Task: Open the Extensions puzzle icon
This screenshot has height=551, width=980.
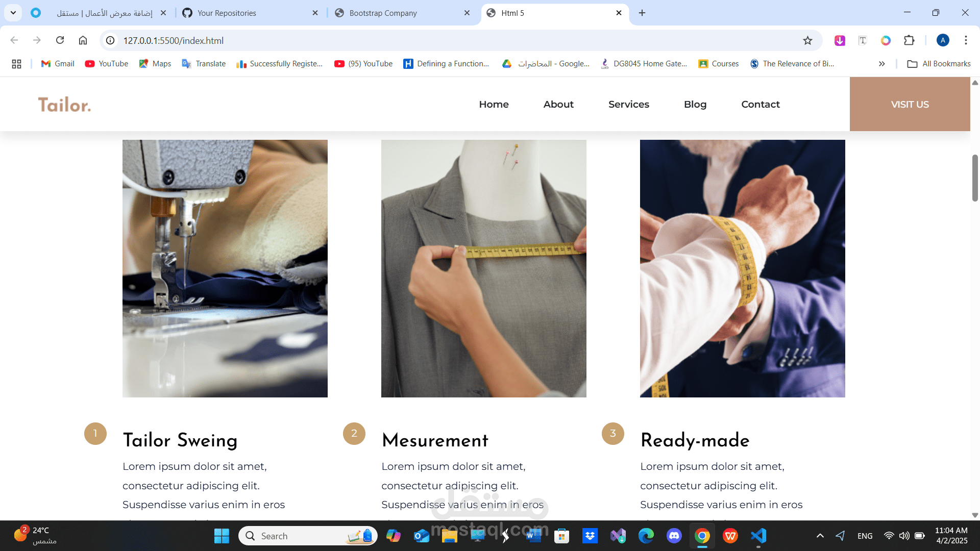Action: pyautogui.click(x=909, y=40)
